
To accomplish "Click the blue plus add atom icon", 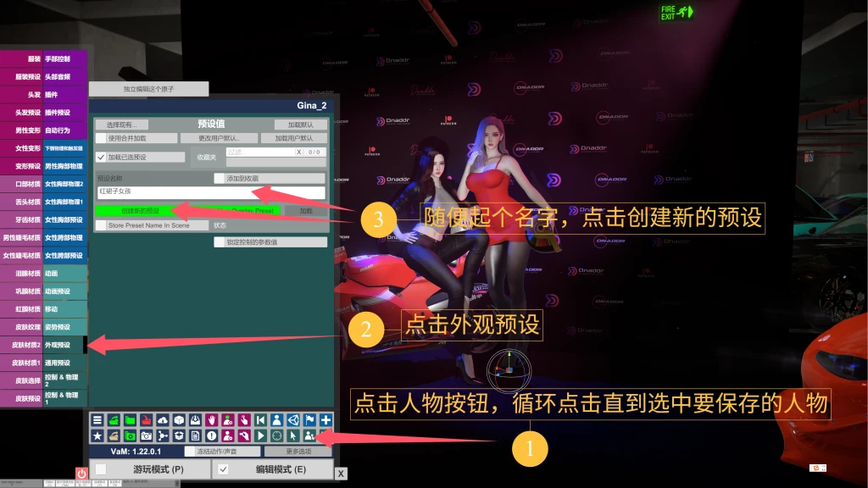I will pos(325,419).
